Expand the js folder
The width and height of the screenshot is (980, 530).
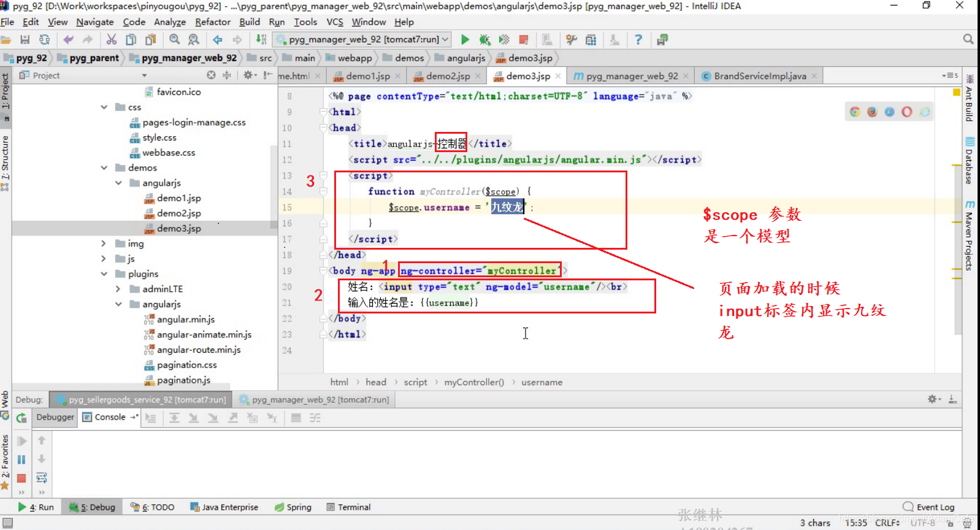point(104,259)
